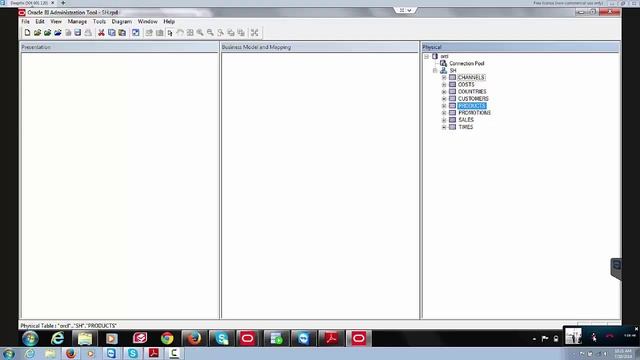This screenshot has height=360, width=640.
Task: Click the Zoom in magnifier icon
Action: click(x=200, y=33)
